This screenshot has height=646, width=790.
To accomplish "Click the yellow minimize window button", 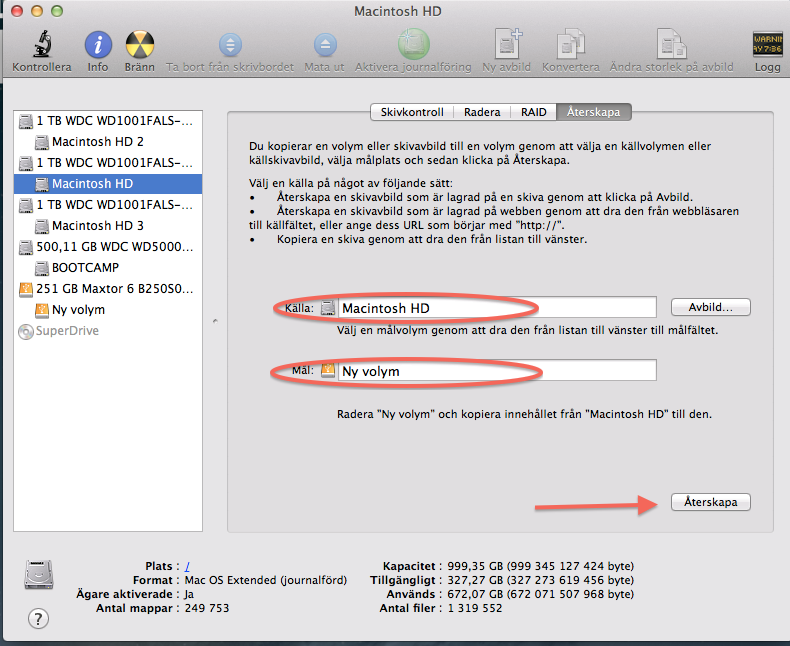I will (x=37, y=11).
